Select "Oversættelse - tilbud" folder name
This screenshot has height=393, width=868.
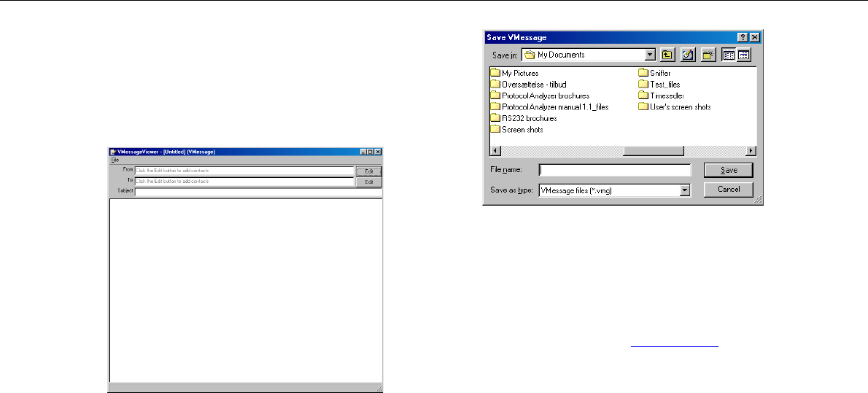pyautogui.click(x=534, y=84)
